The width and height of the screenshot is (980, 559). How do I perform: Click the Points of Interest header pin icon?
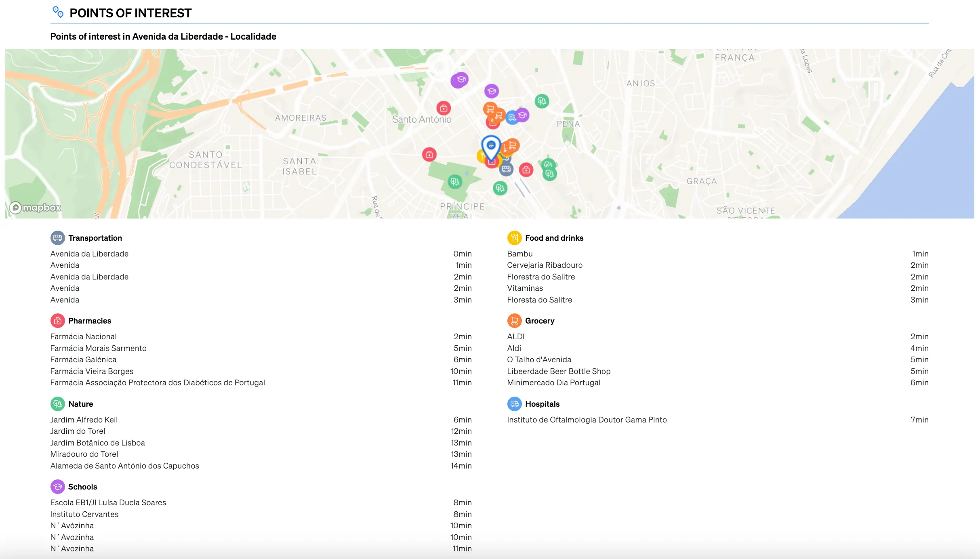click(x=58, y=12)
